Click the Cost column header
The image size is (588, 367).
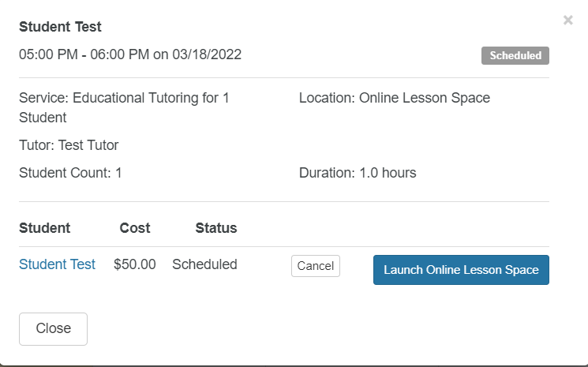(x=135, y=228)
